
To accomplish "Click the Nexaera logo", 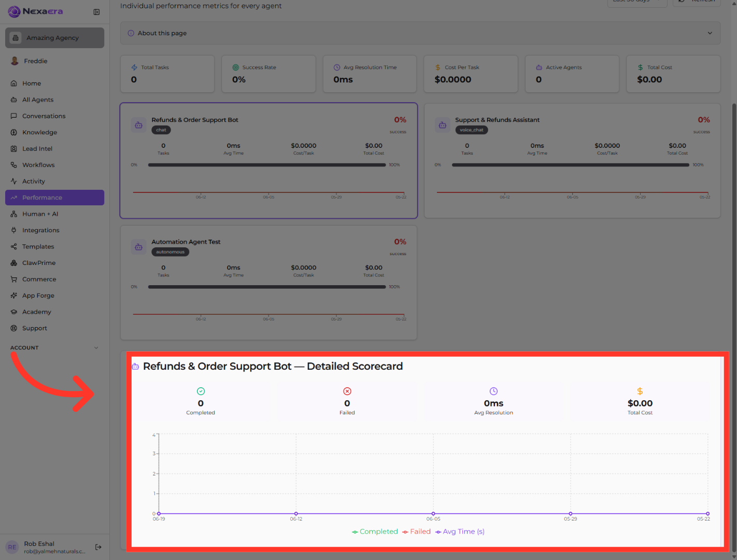I will [x=36, y=11].
